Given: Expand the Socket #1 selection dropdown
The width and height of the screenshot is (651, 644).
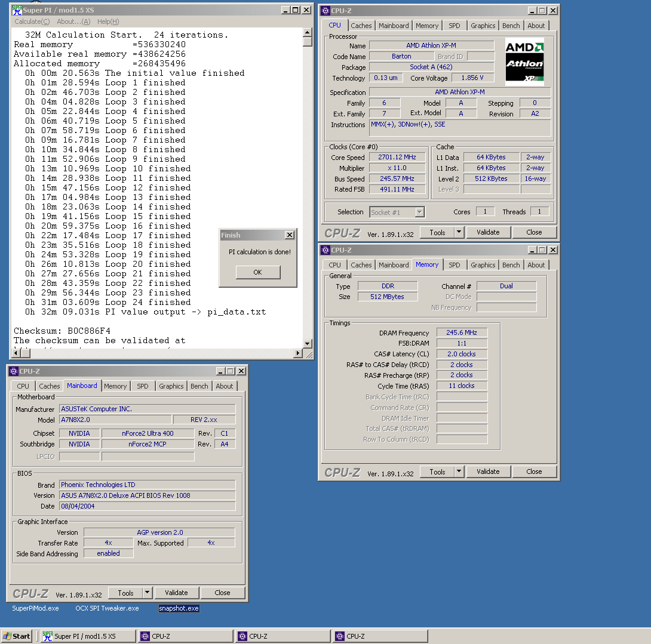Looking at the screenshot, I should (x=420, y=212).
